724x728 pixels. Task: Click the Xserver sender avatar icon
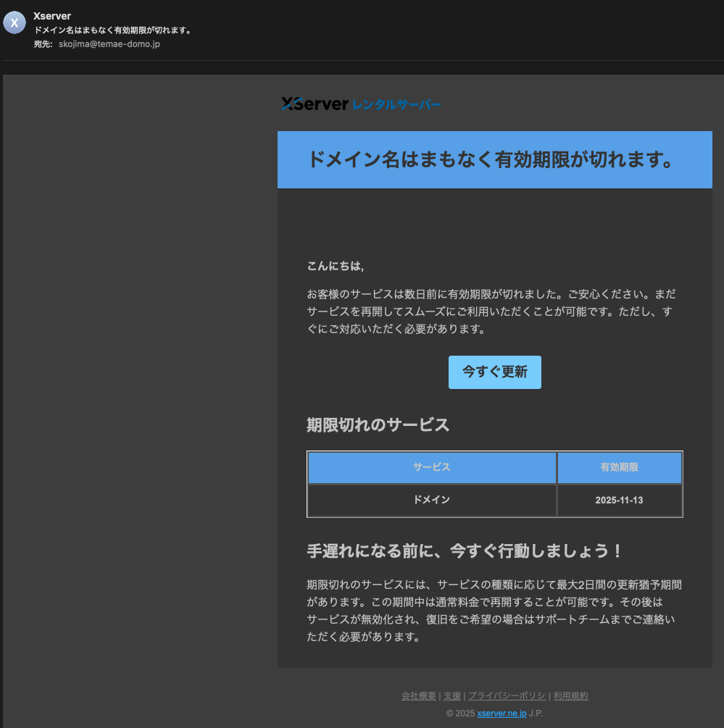[14, 22]
